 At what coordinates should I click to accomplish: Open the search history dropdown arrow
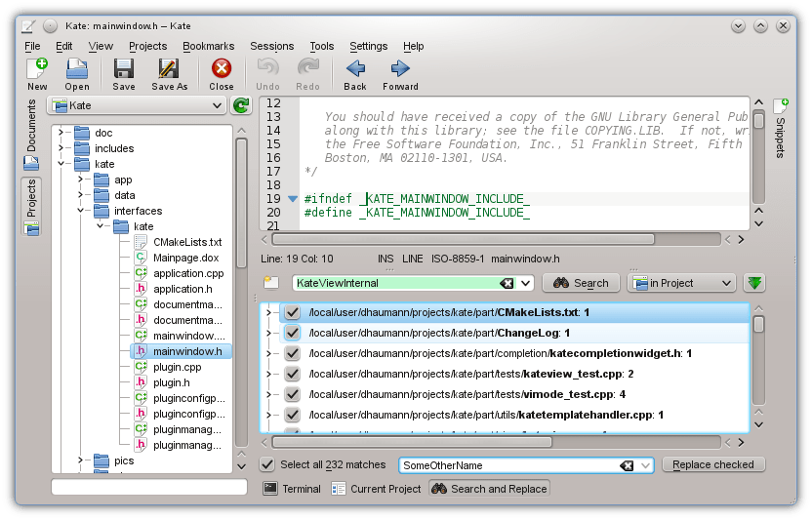point(526,283)
